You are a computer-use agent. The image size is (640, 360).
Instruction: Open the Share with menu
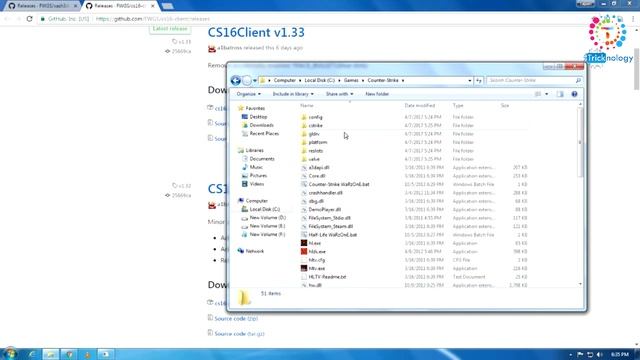click(339, 94)
